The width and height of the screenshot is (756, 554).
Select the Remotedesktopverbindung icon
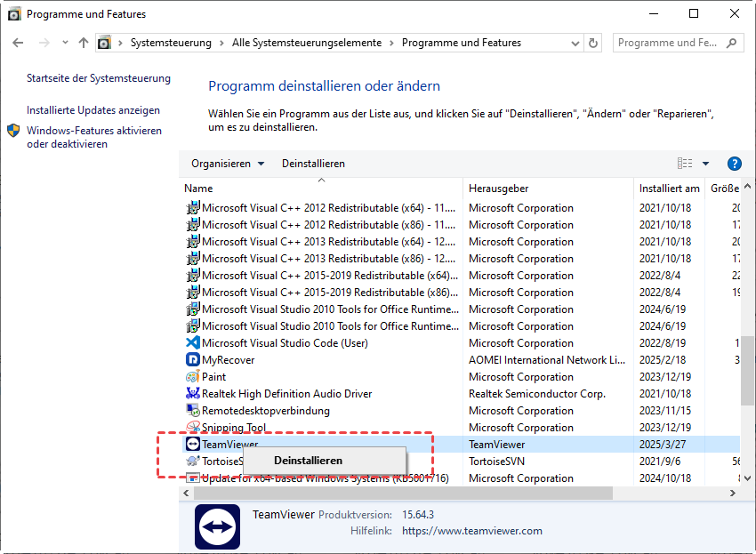coord(193,410)
